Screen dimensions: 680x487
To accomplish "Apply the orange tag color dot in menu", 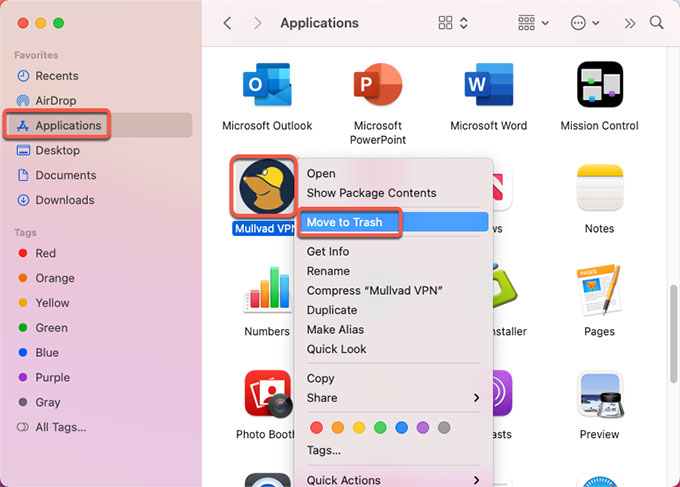I will point(338,428).
